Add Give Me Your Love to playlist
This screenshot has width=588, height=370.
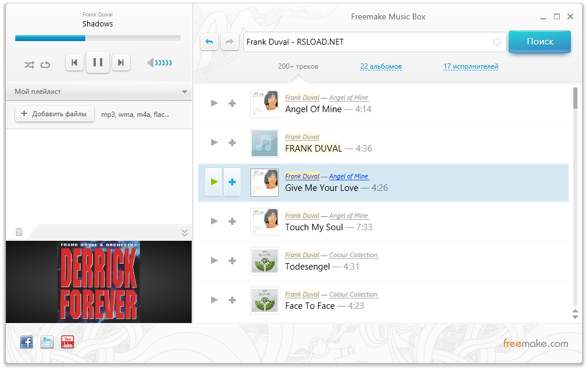point(232,181)
